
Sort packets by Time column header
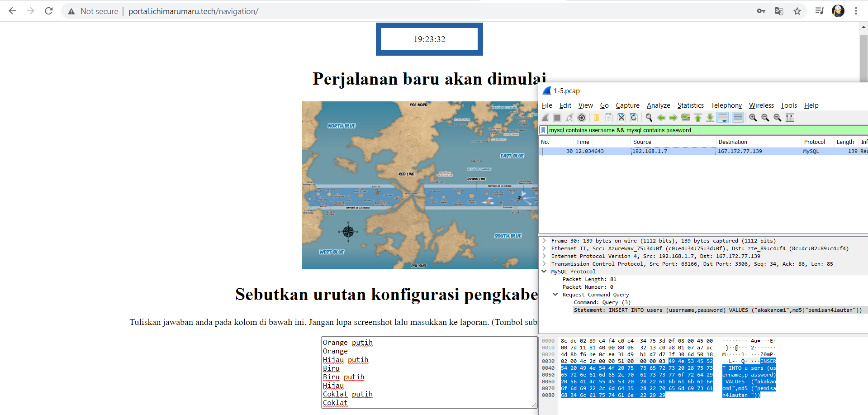[x=602, y=142]
